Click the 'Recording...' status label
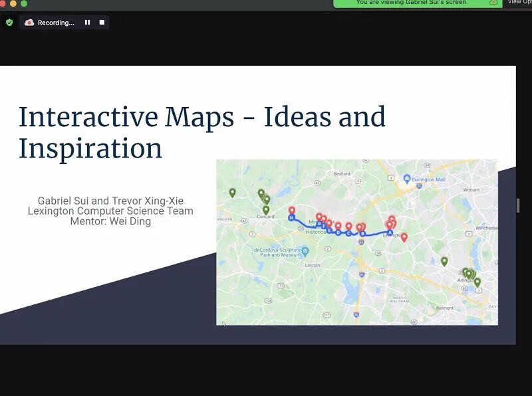532x396 pixels. tap(56, 23)
